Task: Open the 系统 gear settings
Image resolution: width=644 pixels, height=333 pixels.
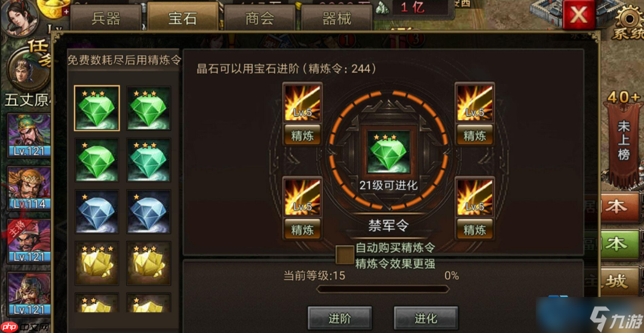Action: 628,22
